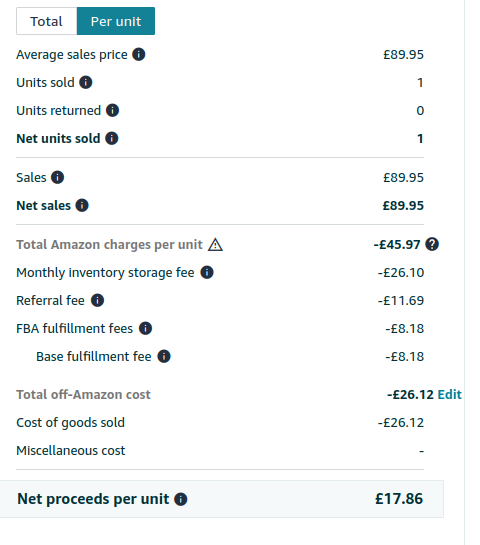The image size is (480, 545).
Task: Click info icon next to Net proceeds per unit
Action: [x=180, y=499]
